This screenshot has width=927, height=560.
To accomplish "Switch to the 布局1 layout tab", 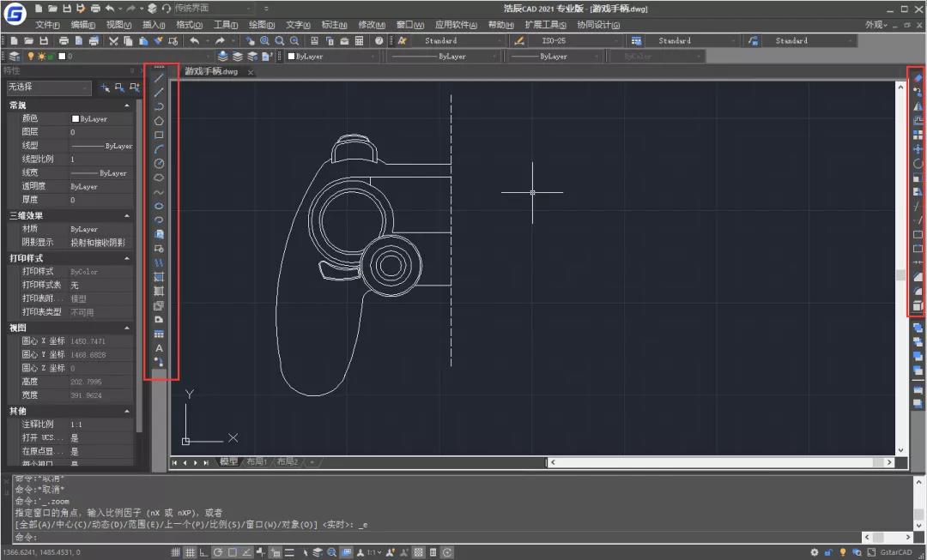I will [257, 462].
